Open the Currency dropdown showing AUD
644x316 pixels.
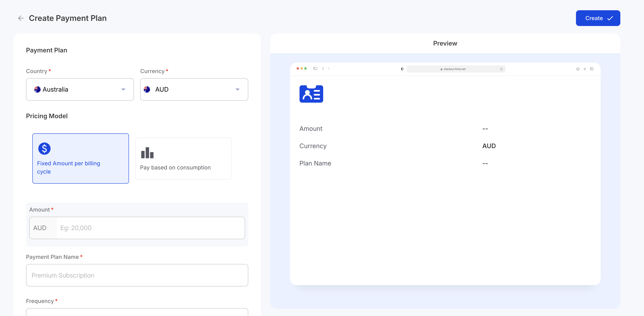click(194, 89)
